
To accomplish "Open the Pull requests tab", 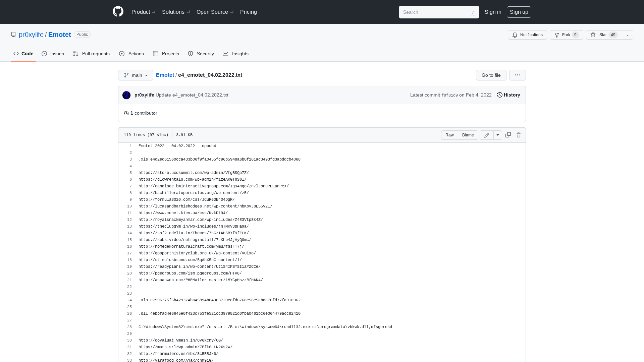I will coord(91,54).
